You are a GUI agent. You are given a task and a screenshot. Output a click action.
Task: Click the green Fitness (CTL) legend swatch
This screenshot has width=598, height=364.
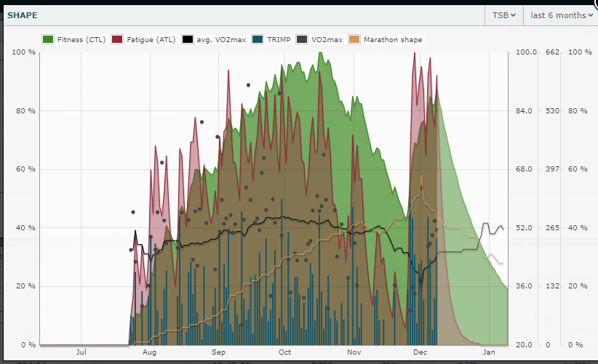49,40
